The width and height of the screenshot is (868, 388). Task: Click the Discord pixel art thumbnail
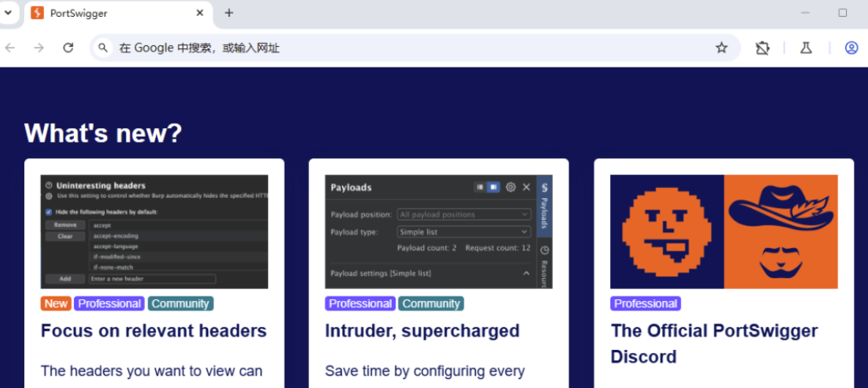coord(724,231)
